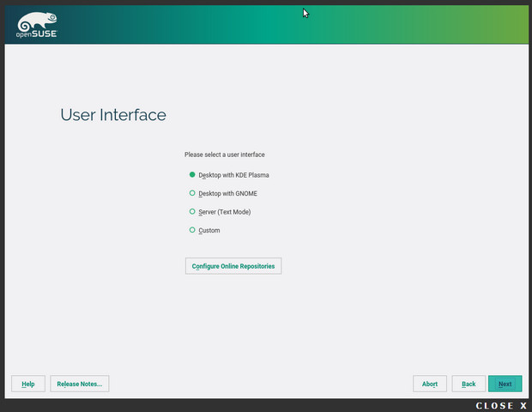Screen dimensions: 532x412
Task: Go Back to the previous step
Action: (469, 384)
